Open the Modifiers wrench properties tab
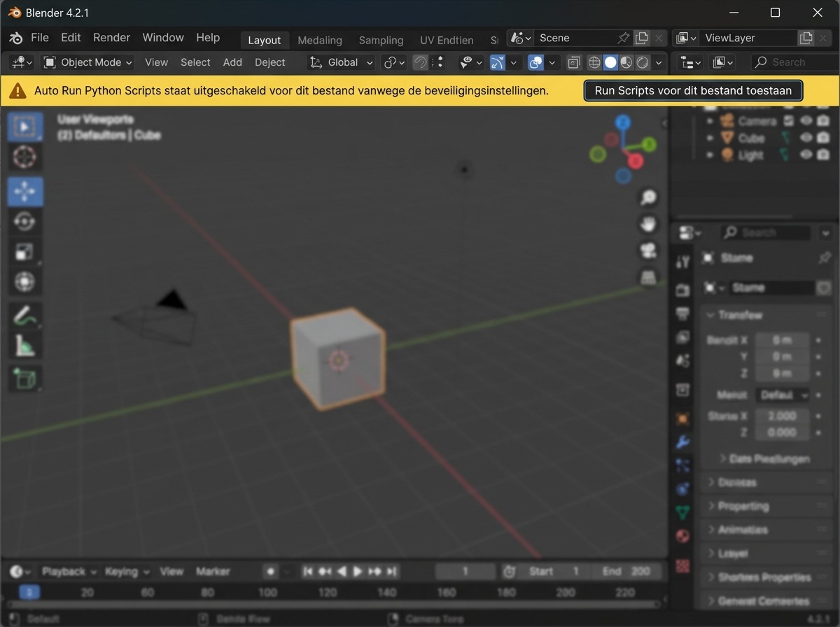Screen dimensions: 840x627 682,442
